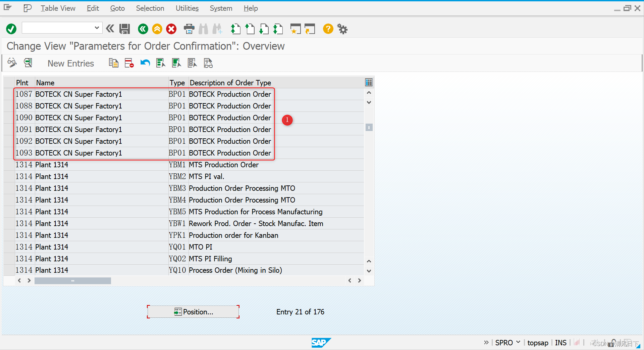Select the Copy As icon on application toolbar
This screenshot has width=644, height=350.
coord(113,63)
